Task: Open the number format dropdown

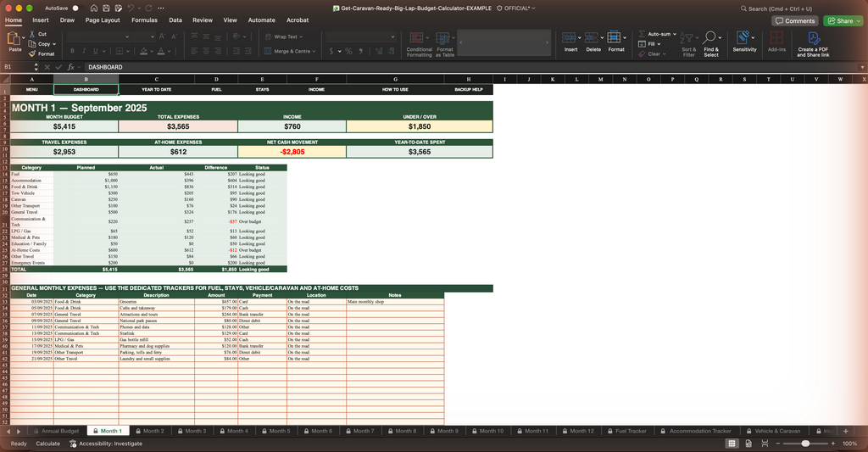Action: (x=392, y=36)
